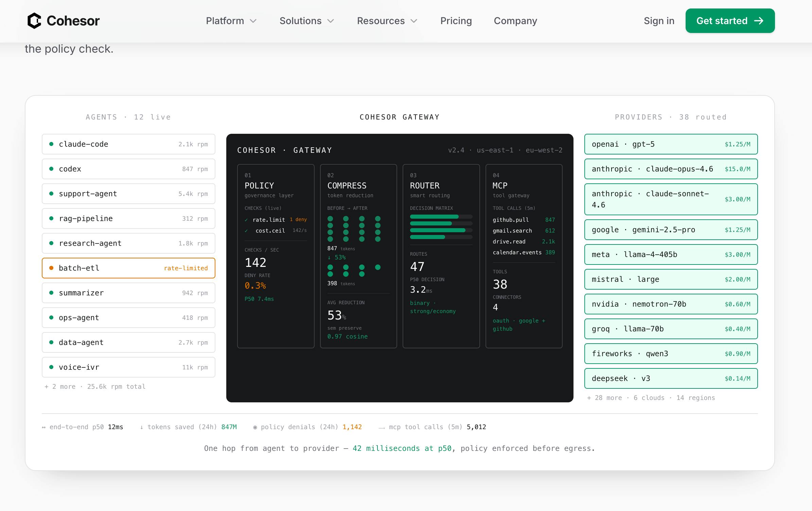Viewport: 812px width, 511px height.
Task: Select the rate-limited batch-etl row
Action: pos(128,268)
